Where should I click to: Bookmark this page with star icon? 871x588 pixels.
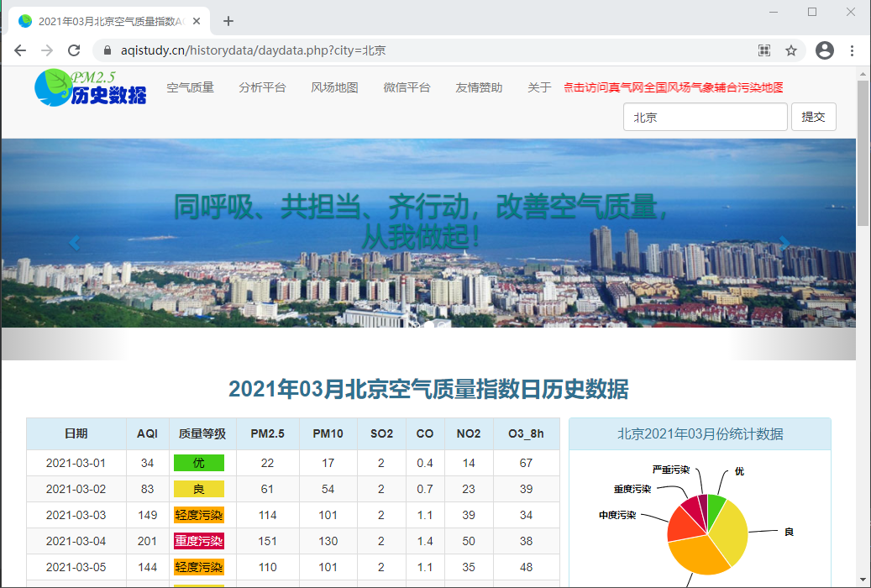point(791,50)
